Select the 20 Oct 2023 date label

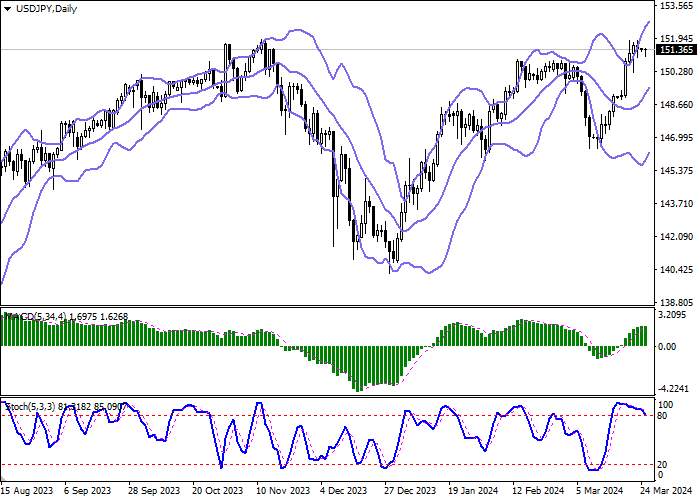pos(218,491)
